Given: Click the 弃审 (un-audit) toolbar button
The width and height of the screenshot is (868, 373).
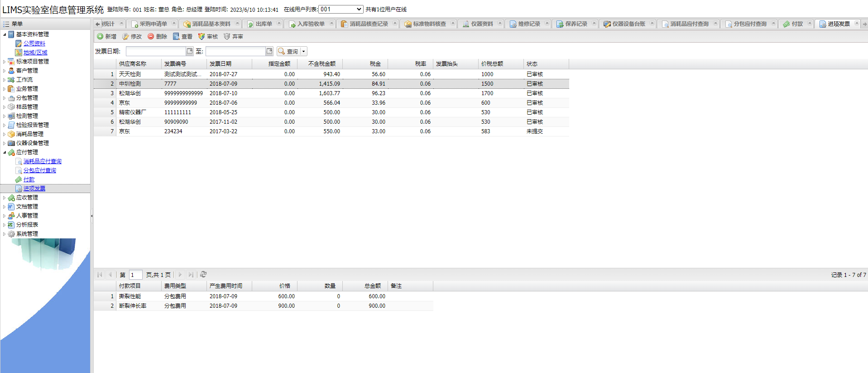Looking at the screenshot, I should click(x=233, y=36).
